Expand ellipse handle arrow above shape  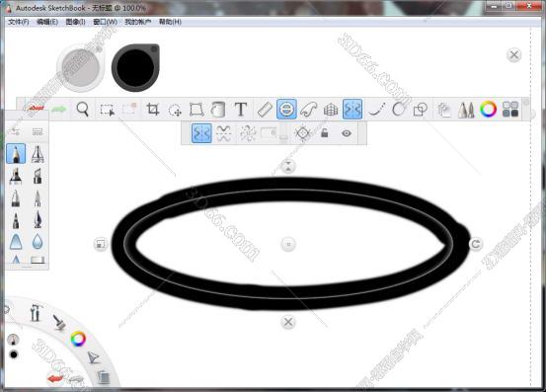click(x=288, y=166)
